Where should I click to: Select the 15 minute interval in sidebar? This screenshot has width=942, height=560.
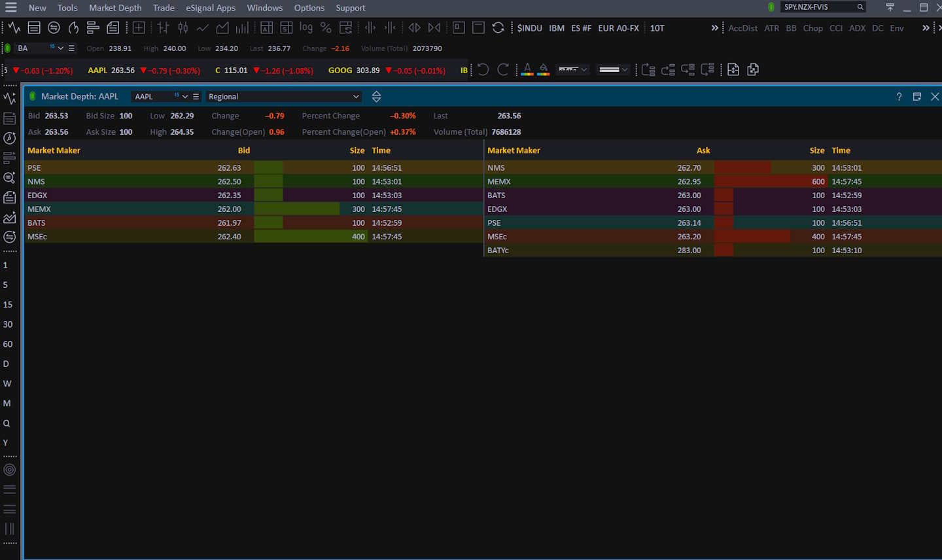pos(8,305)
